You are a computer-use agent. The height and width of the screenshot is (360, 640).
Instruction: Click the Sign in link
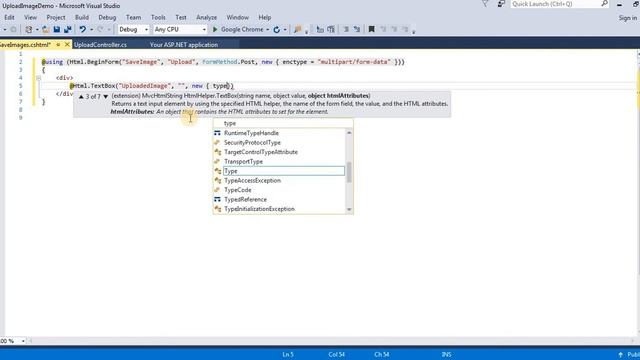click(627, 18)
